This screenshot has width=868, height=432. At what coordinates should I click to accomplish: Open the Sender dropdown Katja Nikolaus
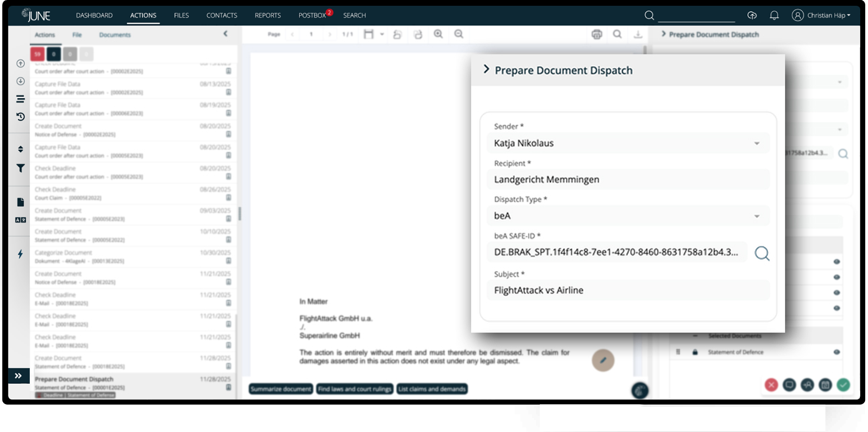coord(627,143)
